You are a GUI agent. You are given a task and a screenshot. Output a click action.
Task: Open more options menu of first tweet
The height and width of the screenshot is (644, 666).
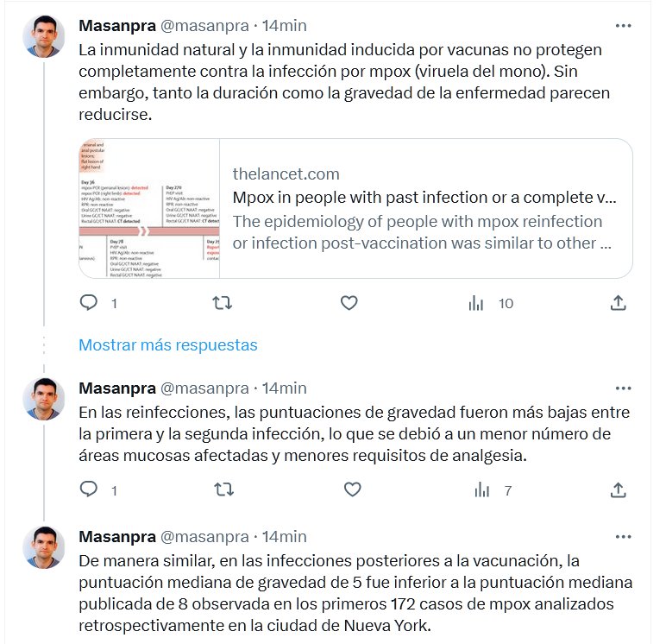click(x=623, y=26)
